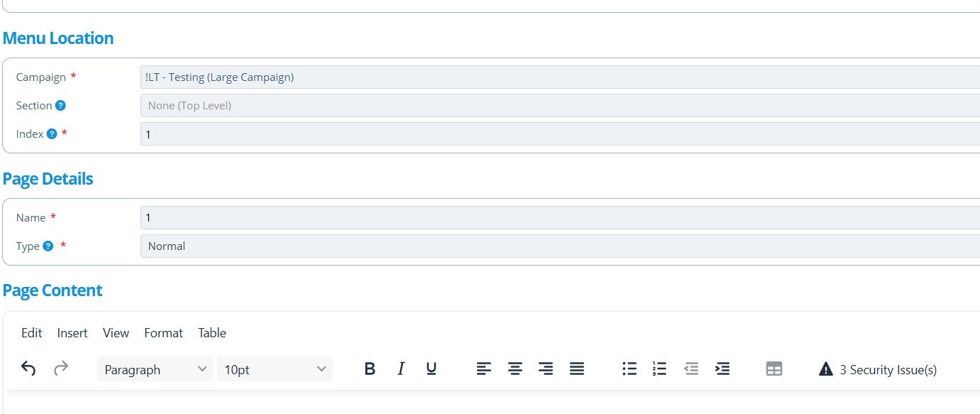980x414 pixels.
Task: Open the Paragraph block format dropdown
Action: coord(155,369)
